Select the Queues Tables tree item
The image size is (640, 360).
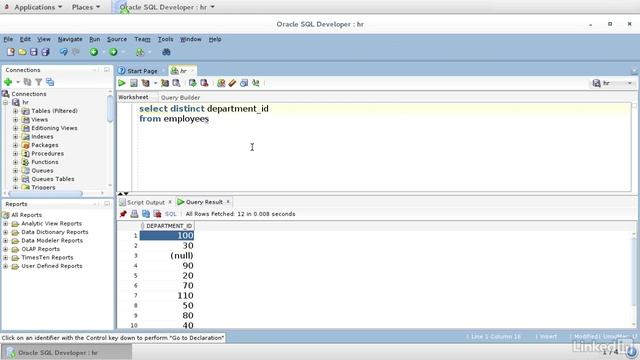(53, 179)
